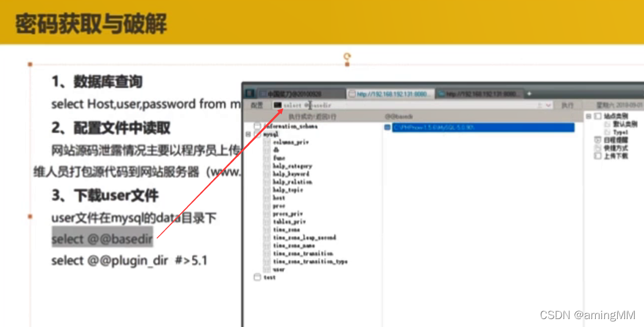Click the table icon beside db
The image size is (644, 327).
[x=267, y=150]
